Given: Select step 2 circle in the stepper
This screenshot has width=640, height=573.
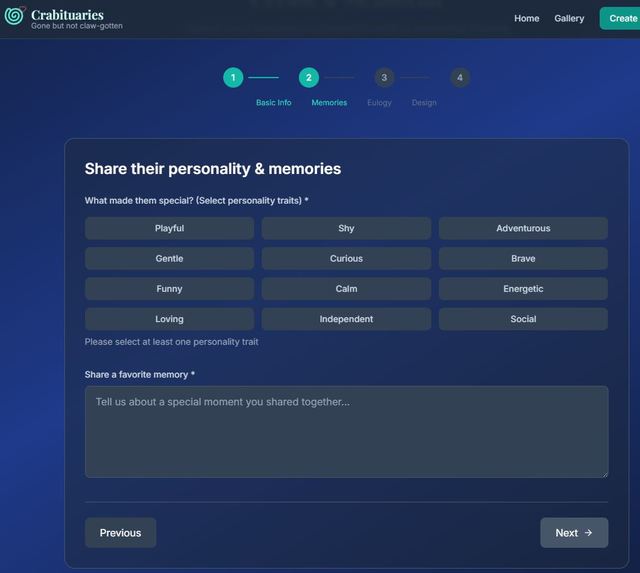Looking at the screenshot, I should click(309, 78).
